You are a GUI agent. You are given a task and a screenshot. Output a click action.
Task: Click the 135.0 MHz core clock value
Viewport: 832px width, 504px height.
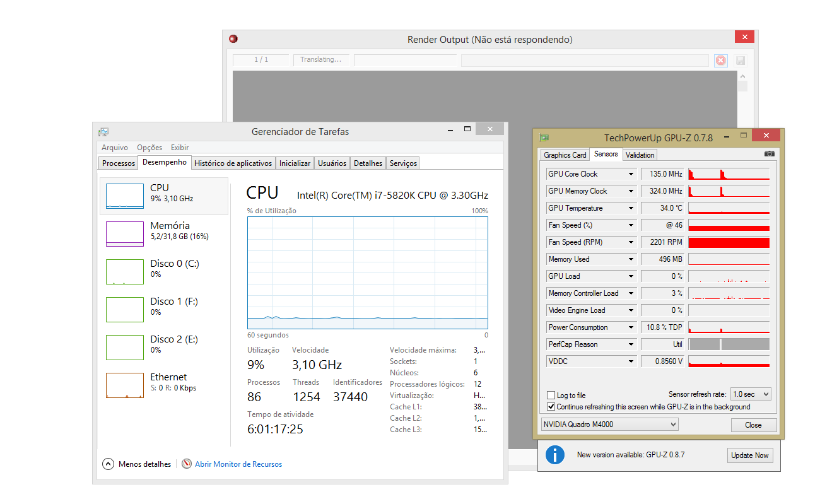coord(663,174)
